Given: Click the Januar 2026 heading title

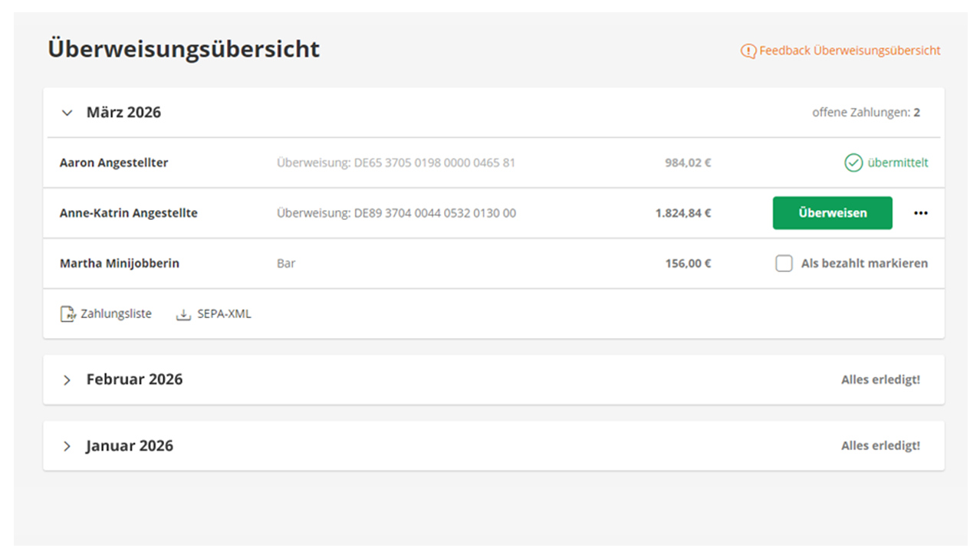Looking at the screenshot, I should click(x=130, y=446).
